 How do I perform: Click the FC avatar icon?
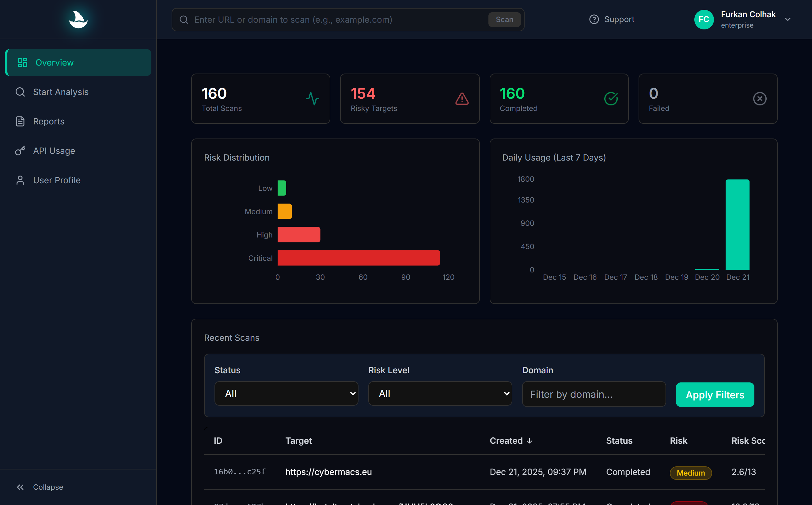pyautogui.click(x=704, y=19)
